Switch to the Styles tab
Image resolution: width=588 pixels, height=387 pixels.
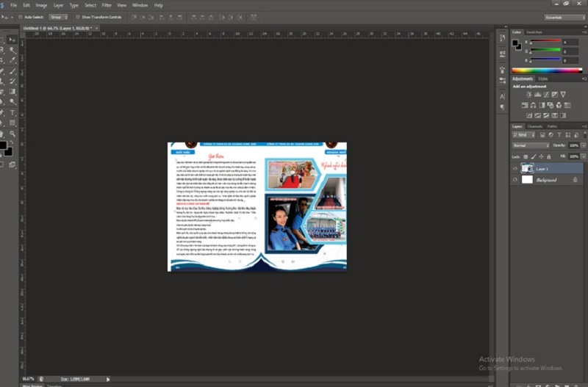click(542, 79)
